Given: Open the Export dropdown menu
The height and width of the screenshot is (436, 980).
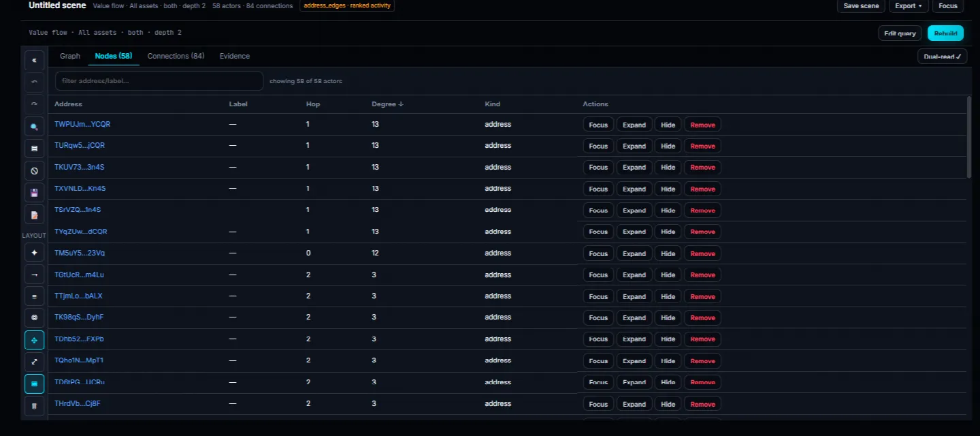Looking at the screenshot, I should point(909,6).
